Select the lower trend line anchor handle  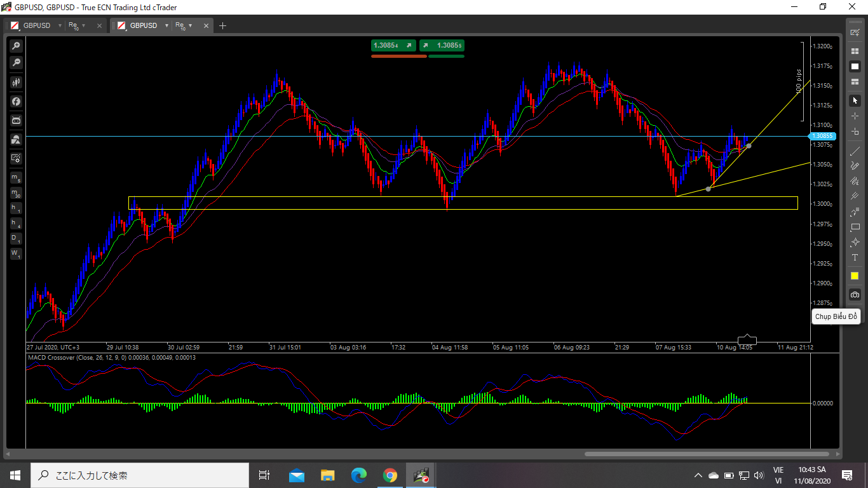[709, 189]
